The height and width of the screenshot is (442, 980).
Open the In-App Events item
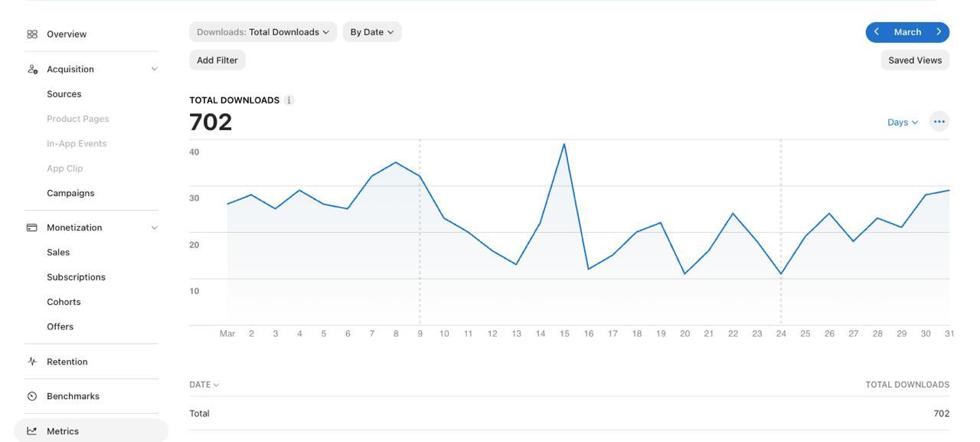[77, 143]
